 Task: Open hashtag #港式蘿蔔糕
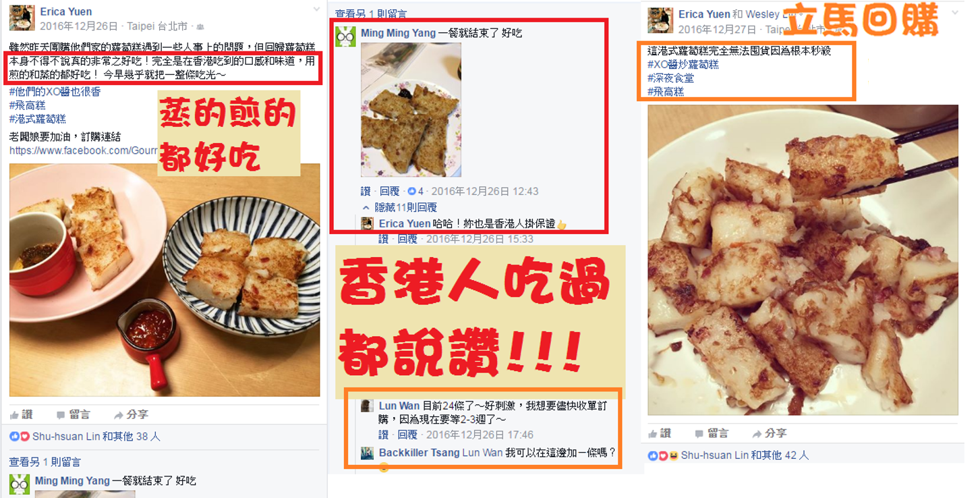(x=38, y=119)
